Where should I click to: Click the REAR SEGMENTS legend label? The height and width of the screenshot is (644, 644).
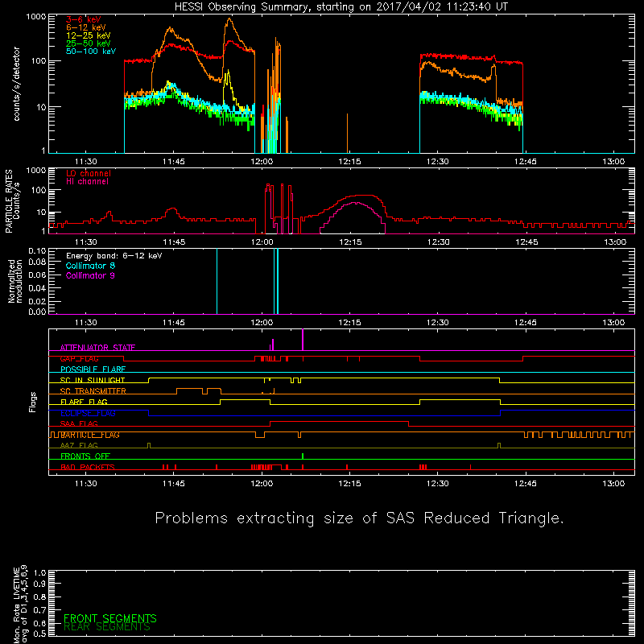(x=107, y=627)
